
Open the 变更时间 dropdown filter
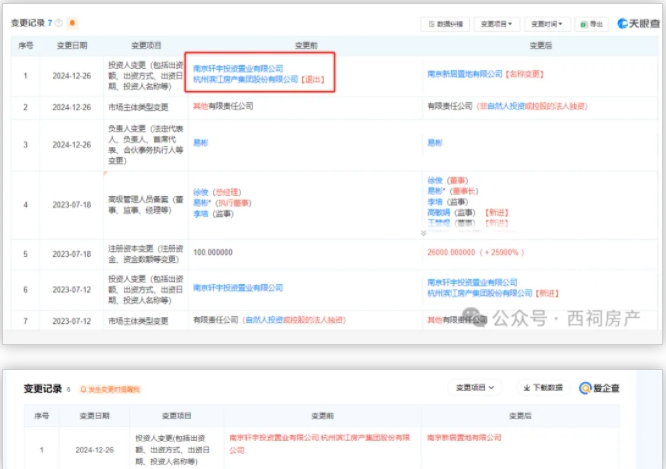(546, 23)
